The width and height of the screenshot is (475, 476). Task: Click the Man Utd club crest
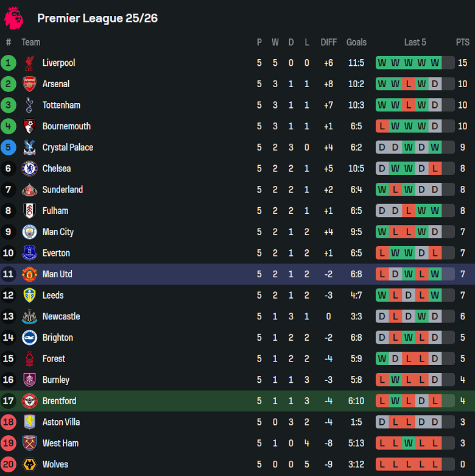pos(29,274)
